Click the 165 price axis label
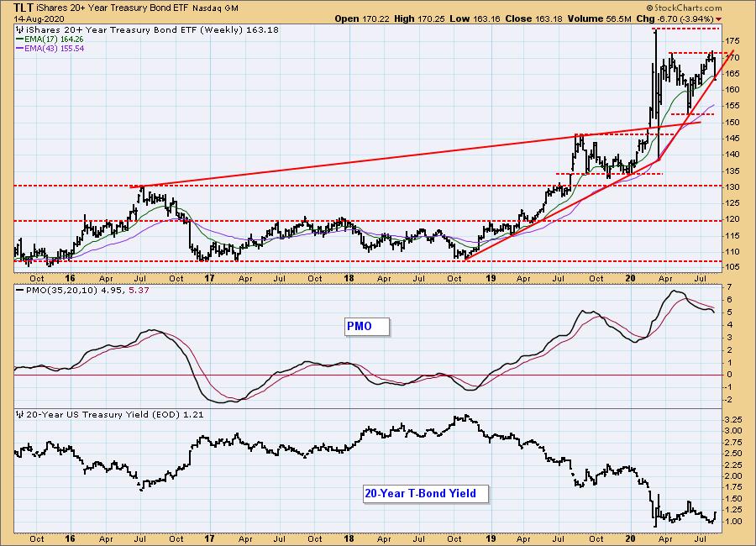The image size is (756, 546). point(732,73)
